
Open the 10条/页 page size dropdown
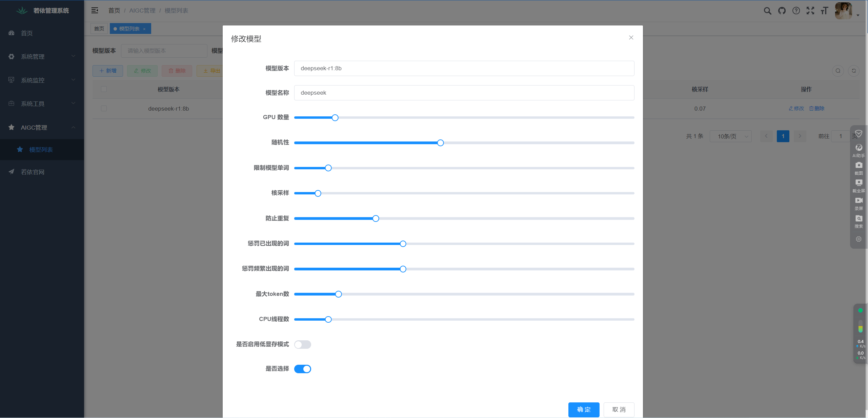(731, 136)
